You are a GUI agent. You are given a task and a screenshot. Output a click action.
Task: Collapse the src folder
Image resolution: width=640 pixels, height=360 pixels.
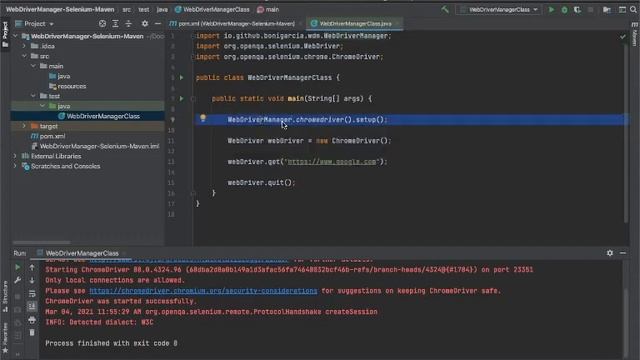[24, 56]
